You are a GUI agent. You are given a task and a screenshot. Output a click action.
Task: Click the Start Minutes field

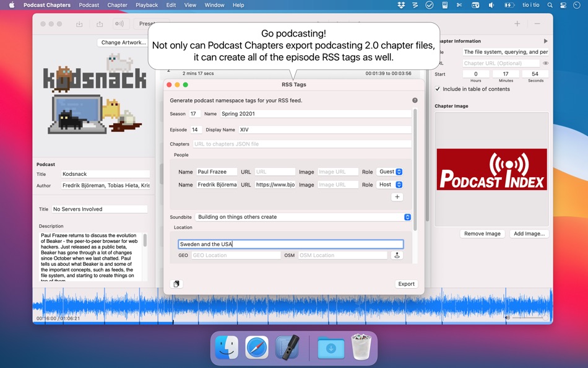point(506,74)
